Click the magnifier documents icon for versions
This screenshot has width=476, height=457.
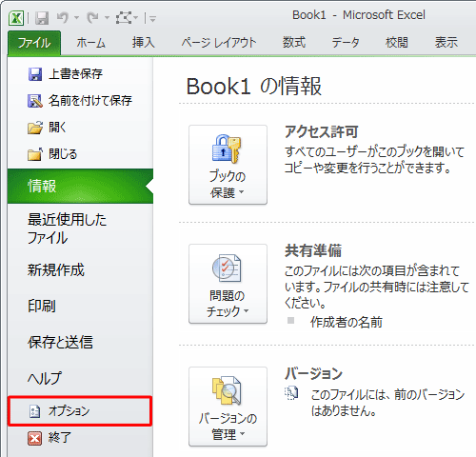(x=227, y=390)
